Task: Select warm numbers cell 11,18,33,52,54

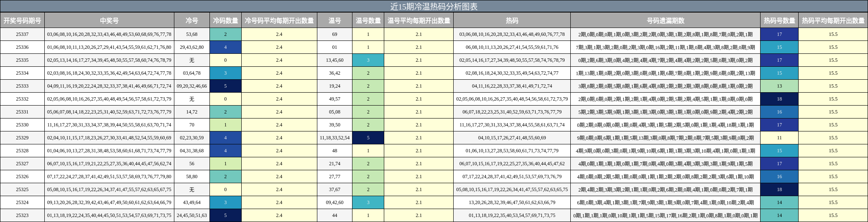Action: point(334,138)
